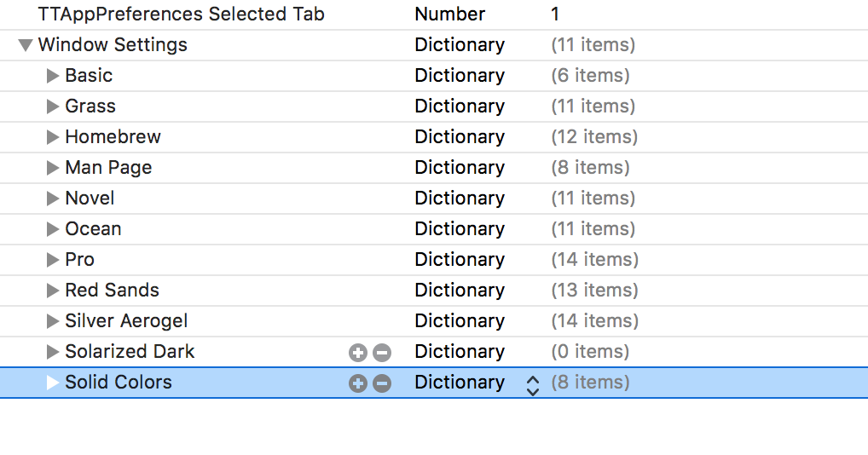Click the plus icon on Solid Colors row
Screen dimensions: 868x455
pyautogui.click(x=358, y=383)
